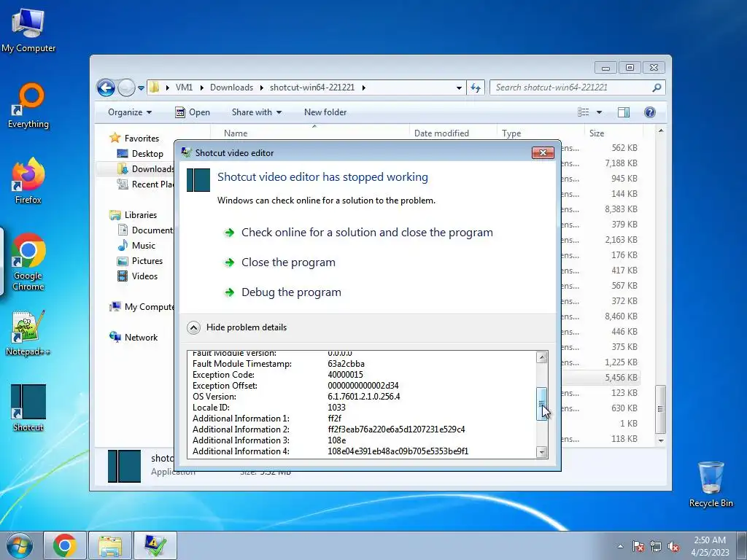
Task: Click the crash dialog taskbar button
Action: [x=155, y=545]
